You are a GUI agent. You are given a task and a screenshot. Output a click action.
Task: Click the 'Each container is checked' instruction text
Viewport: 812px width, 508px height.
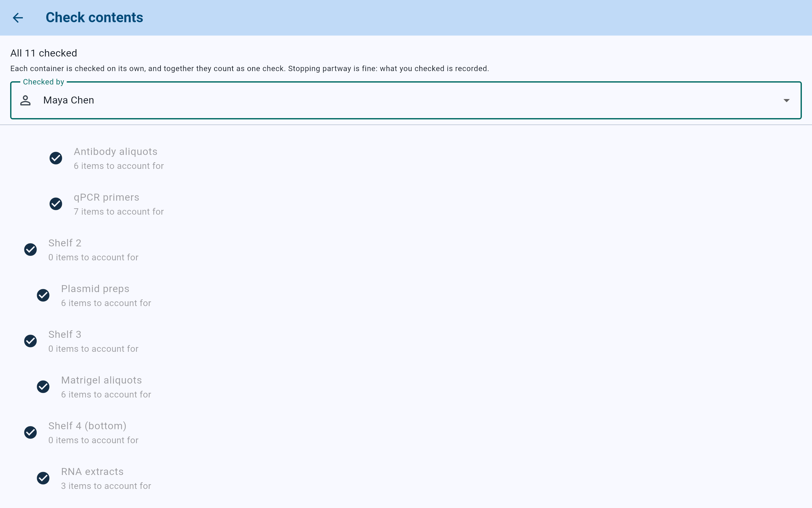(250, 69)
